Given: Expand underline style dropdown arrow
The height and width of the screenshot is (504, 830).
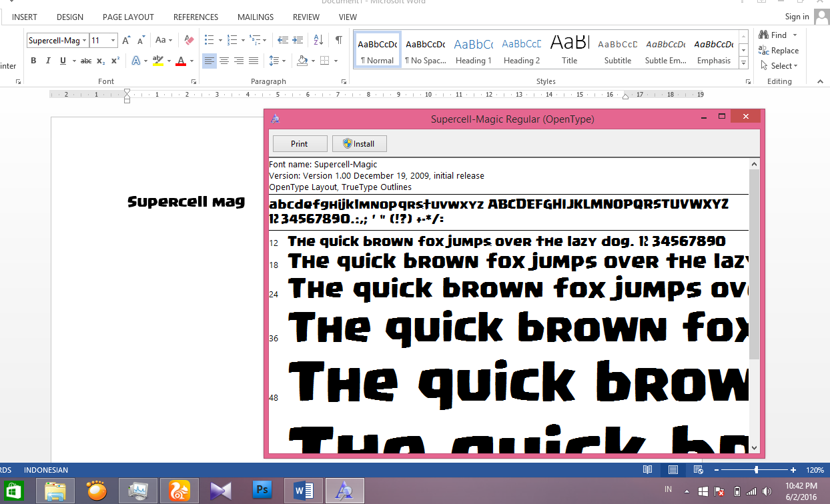Looking at the screenshot, I should click(73, 61).
